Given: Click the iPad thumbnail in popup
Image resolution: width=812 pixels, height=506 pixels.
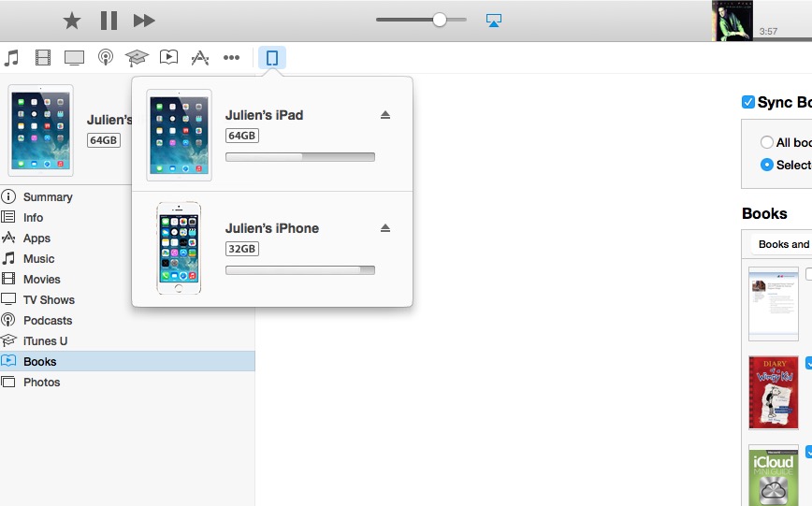Looking at the screenshot, I should pos(180,136).
